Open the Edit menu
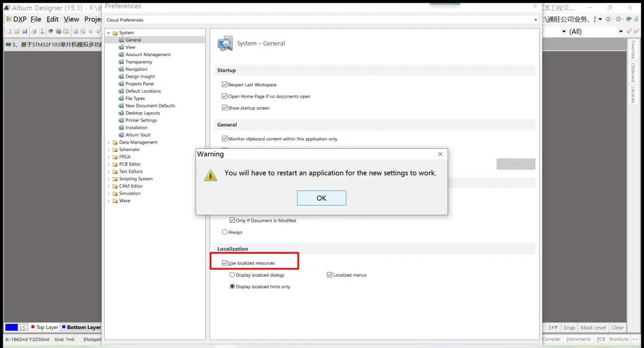 [x=52, y=19]
